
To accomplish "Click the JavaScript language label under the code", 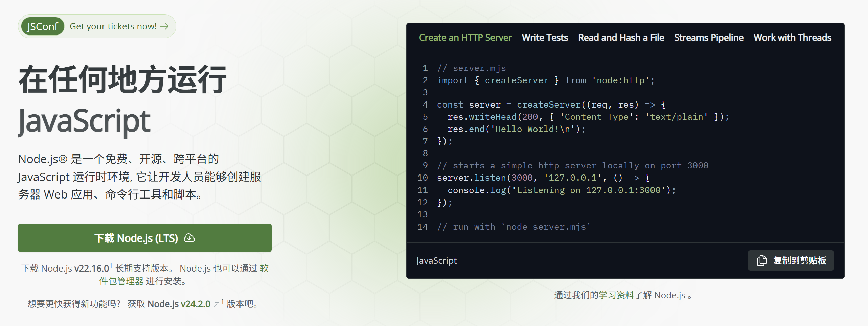I will tap(436, 261).
